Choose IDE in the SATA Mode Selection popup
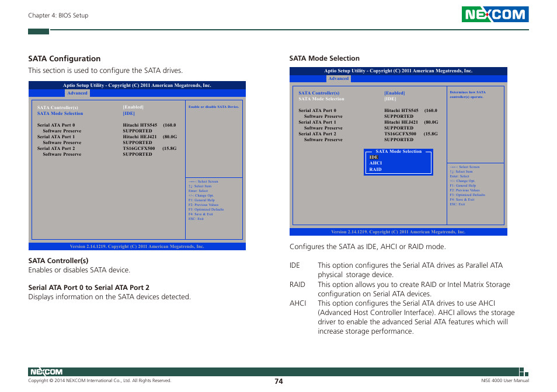Viewport: 557px width, 392px height. tap(374, 157)
